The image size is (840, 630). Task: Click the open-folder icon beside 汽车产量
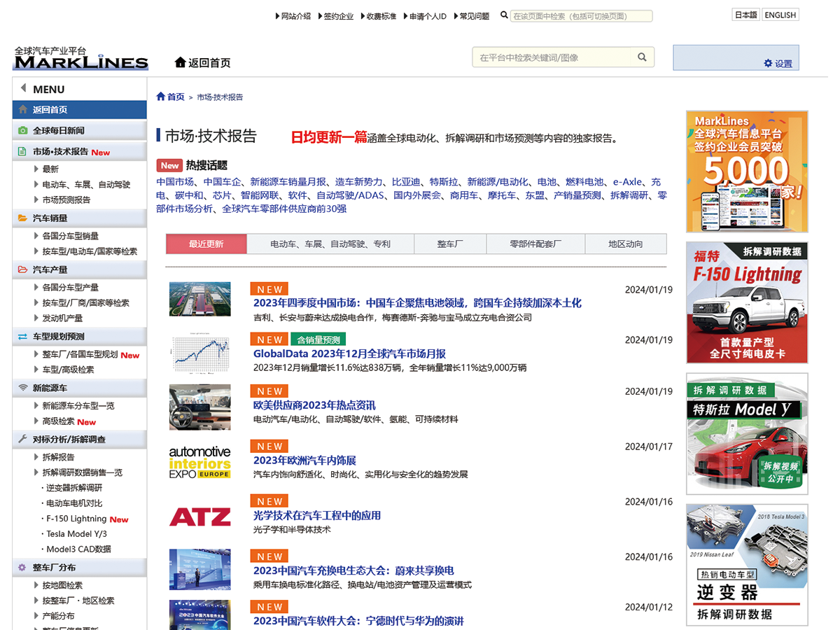click(x=22, y=269)
